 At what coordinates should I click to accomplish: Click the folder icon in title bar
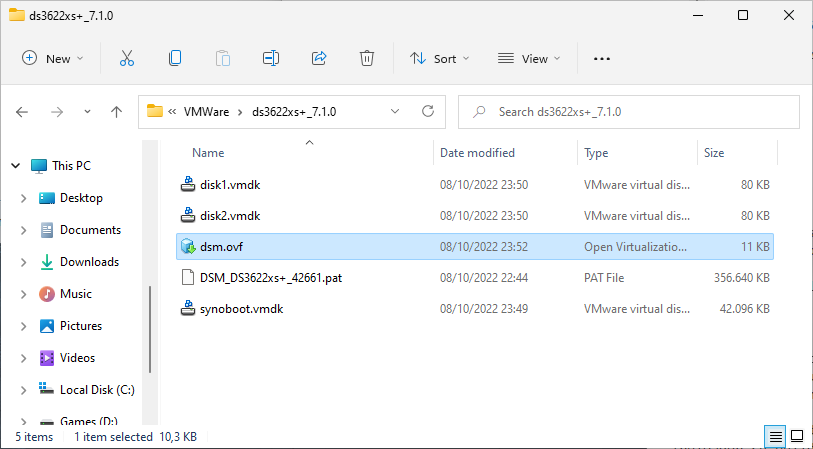click(x=17, y=15)
